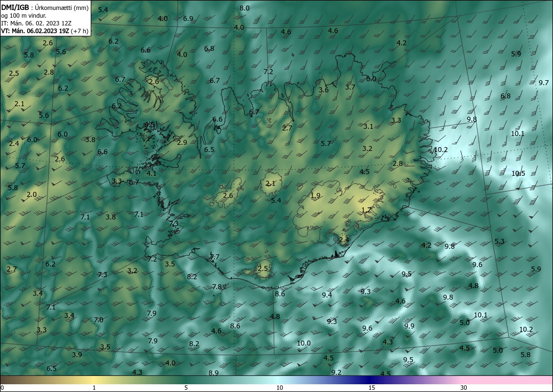Click the 7.7 value on the south coast
Screen dimensions: 553x392
215,257
